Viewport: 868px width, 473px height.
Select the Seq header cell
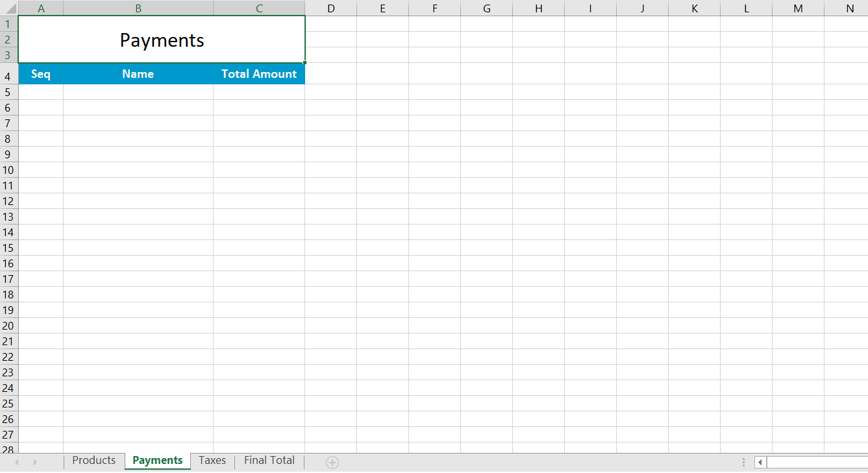tap(41, 74)
